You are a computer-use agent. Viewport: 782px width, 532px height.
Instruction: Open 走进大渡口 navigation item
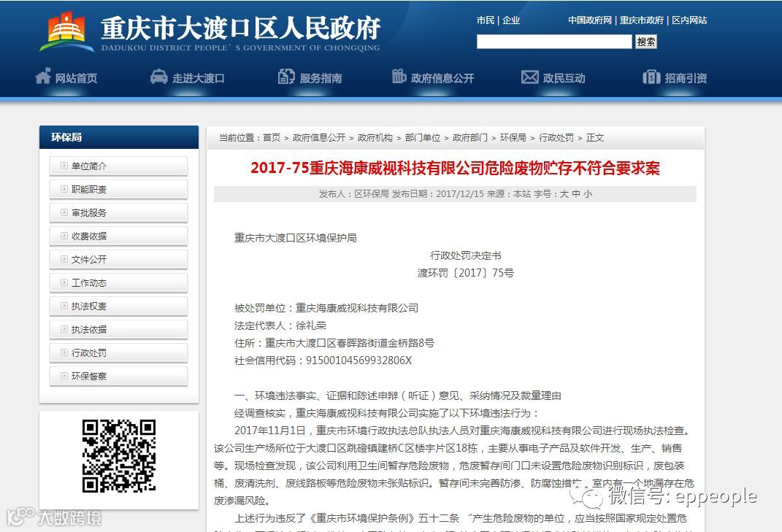pos(198,78)
